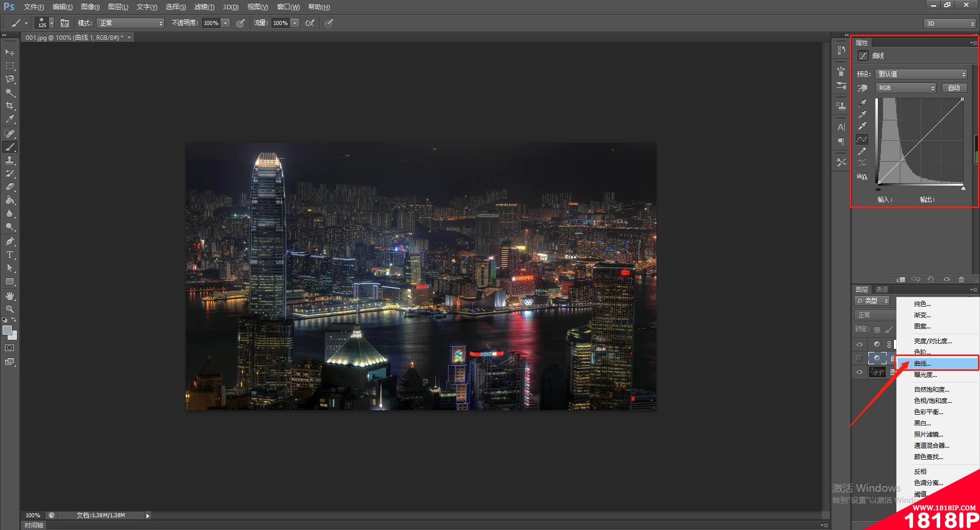Screen dimensions: 980x530
Task: Pick the white point eyedropper in Curves
Action: 863,127
